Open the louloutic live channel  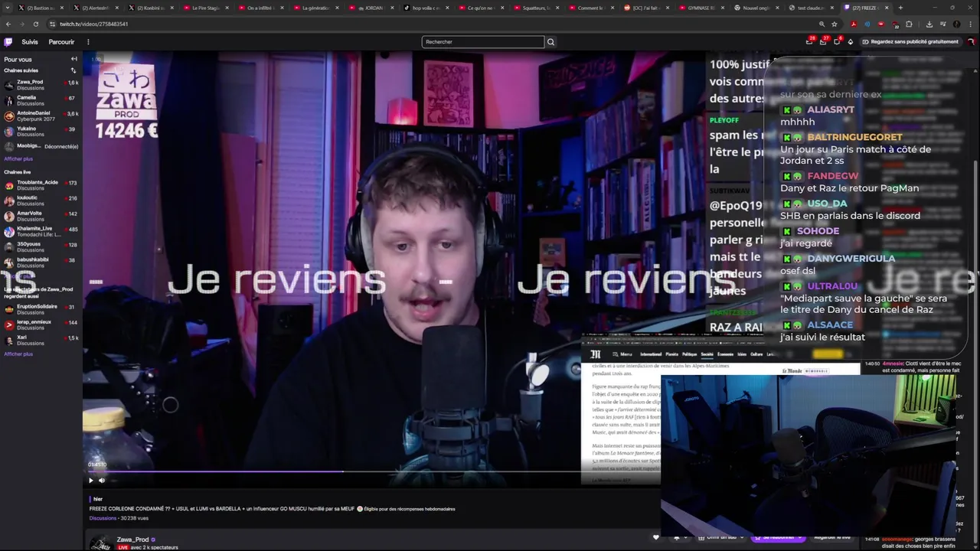(x=41, y=201)
